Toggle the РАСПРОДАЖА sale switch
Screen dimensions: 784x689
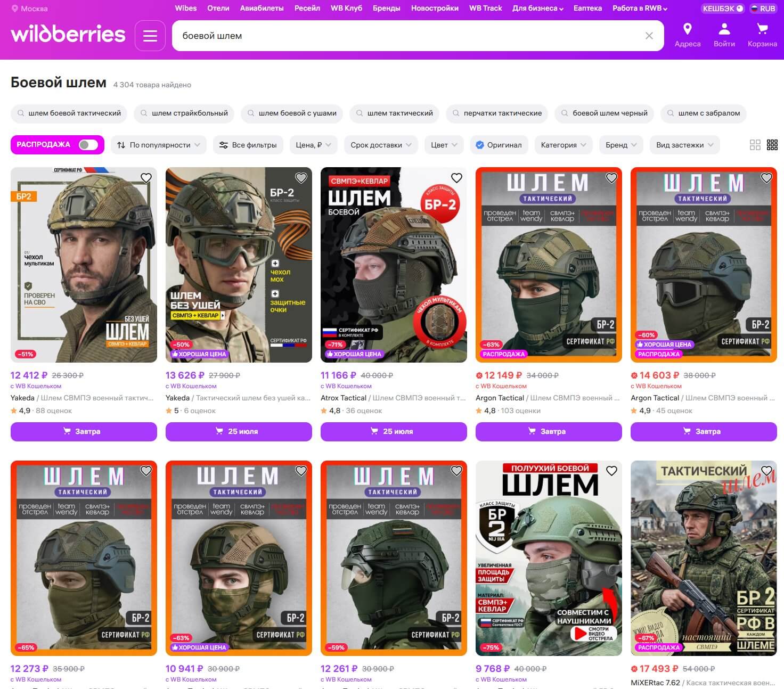point(88,145)
